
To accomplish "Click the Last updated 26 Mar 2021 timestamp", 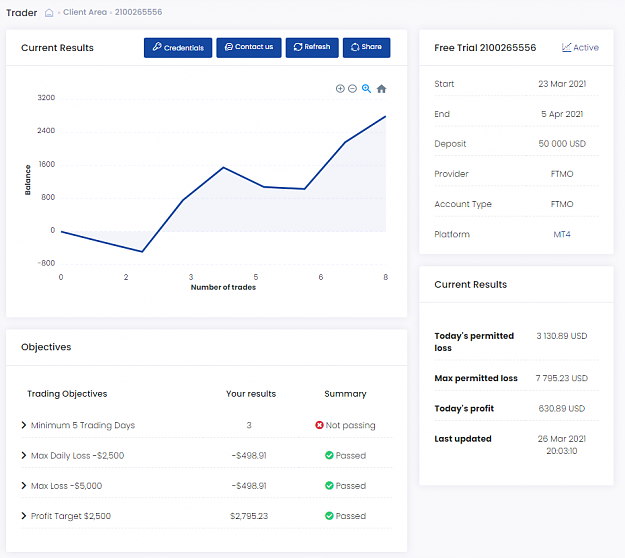I will [x=562, y=444].
